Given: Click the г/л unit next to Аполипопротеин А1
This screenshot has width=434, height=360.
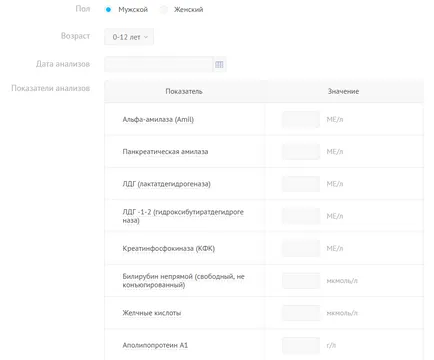Looking at the screenshot, I should [x=331, y=345].
